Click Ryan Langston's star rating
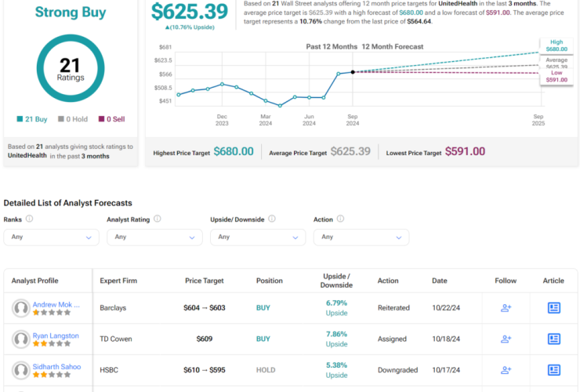The height and width of the screenshot is (392, 580). pos(52,343)
